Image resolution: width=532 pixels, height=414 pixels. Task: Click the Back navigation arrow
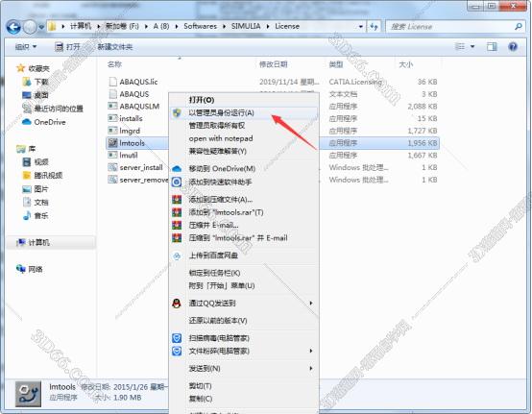tap(13, 27)
